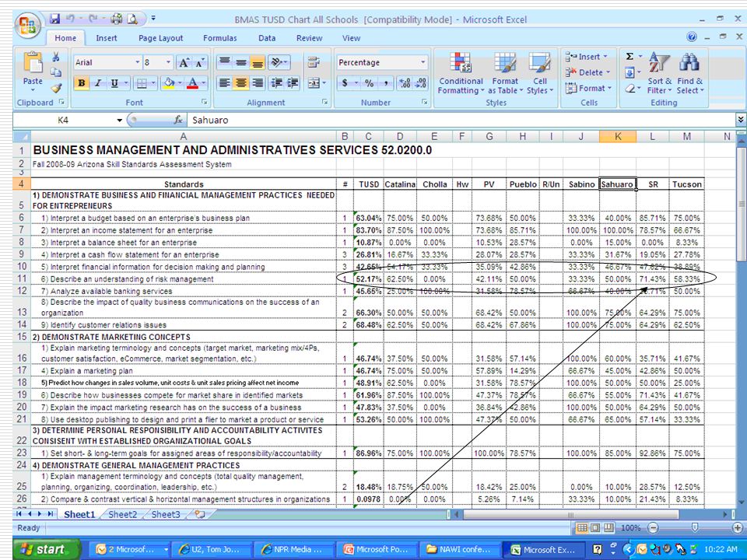
Task: Switch to Page Layout view icon
Action: pyautogui.click(x=595, y=527)
